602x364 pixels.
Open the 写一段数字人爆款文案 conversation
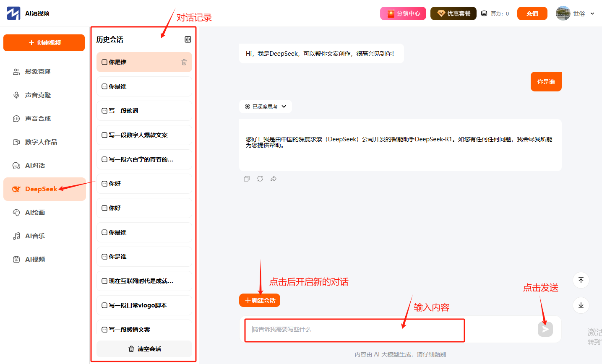tap(144, 135)
